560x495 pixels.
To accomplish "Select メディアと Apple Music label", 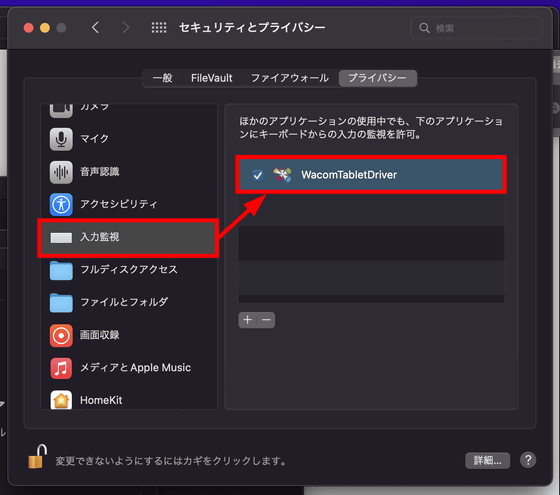I will [135, 368].
